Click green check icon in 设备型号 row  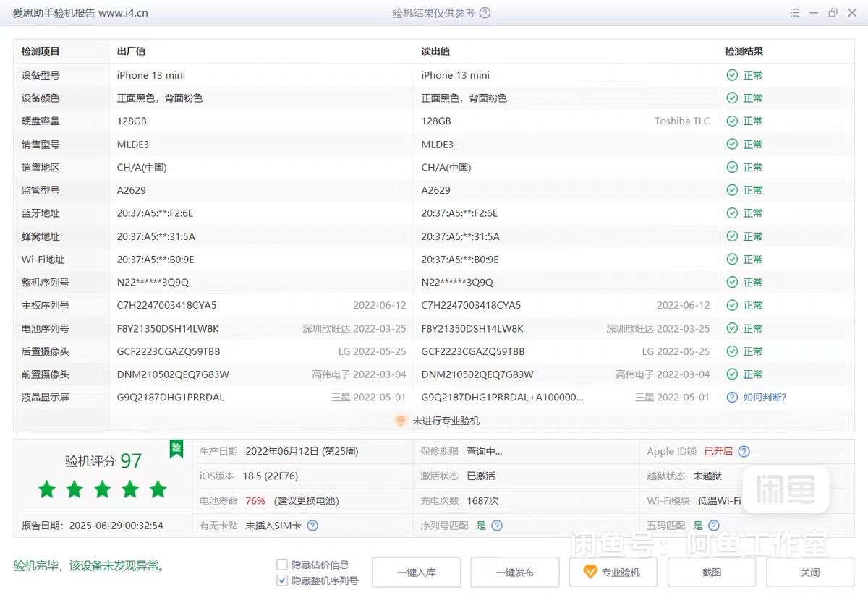coord(732,75)
